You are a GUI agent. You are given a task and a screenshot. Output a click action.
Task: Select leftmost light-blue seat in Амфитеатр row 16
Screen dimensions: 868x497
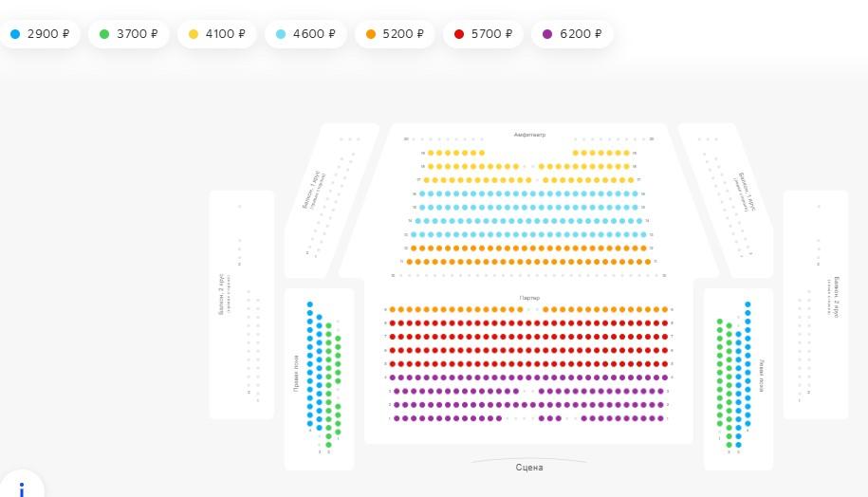coord(422,193)
